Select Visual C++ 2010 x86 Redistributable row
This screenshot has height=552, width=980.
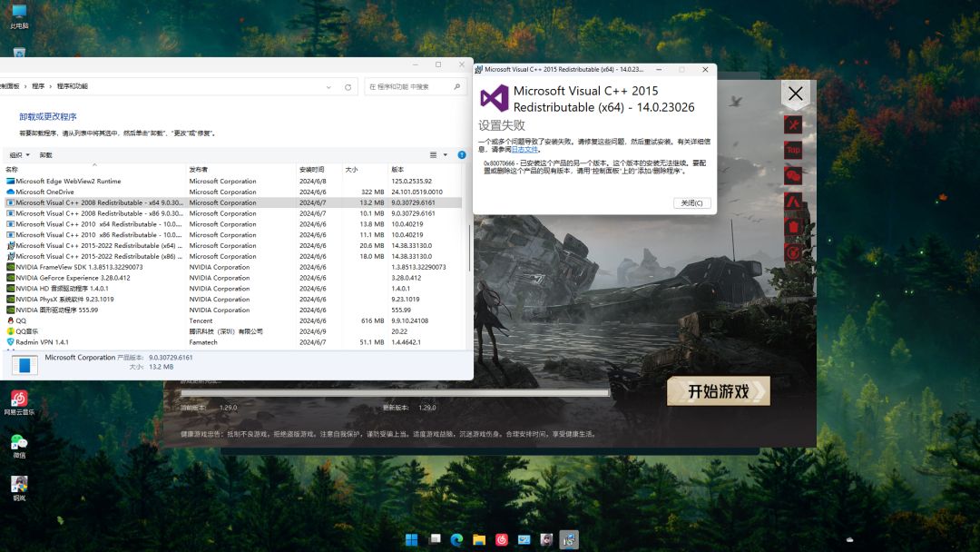point(233,235)
